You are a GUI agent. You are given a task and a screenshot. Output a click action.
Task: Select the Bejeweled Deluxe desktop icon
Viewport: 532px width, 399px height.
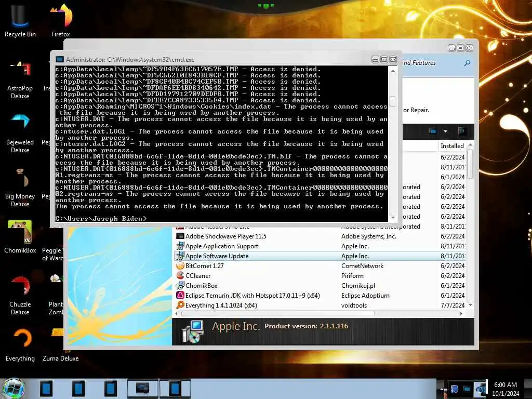click(20, 134)
